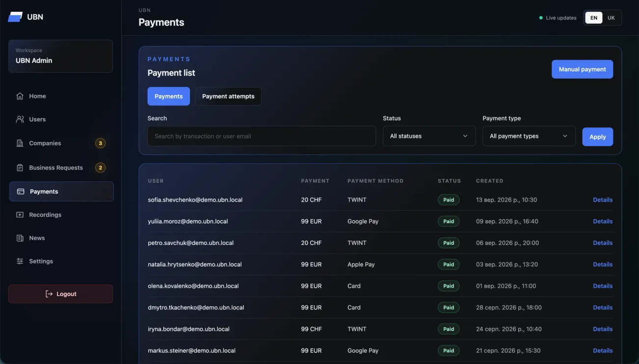Screen dimensions: 639x364
Task: Open Recordings in the sidebar
Action: 61,215
